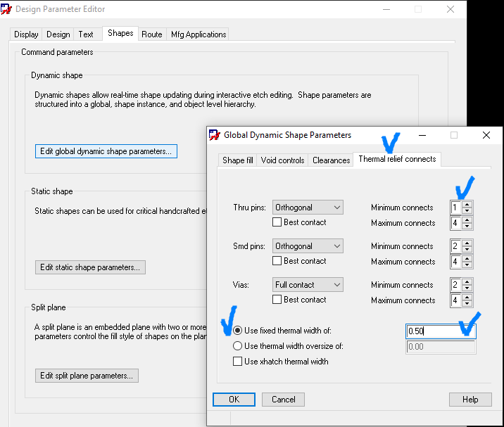Minimize Global Dynamic Shape Parameters dialog
The image size is (504, 427).
422,135
